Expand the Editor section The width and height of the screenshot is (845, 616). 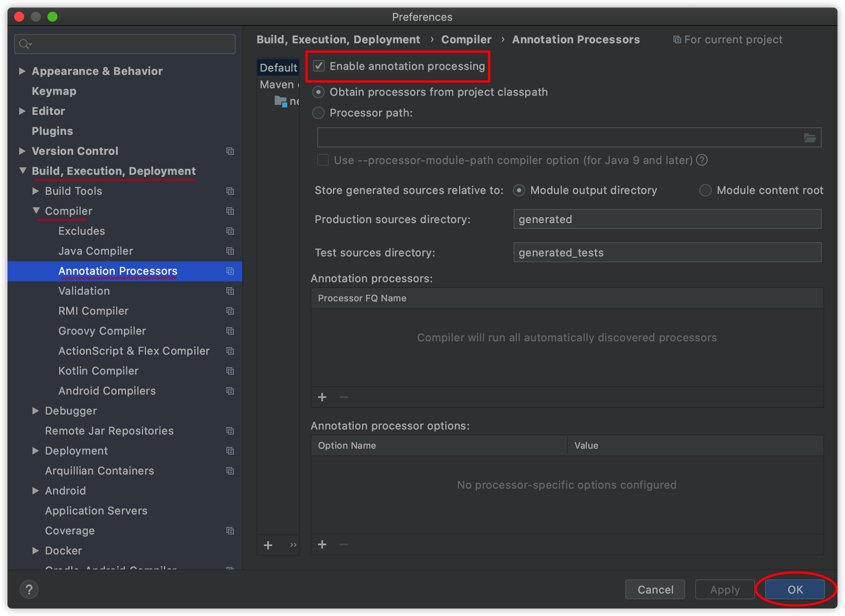pyautogui.click(x=22, y=111)
